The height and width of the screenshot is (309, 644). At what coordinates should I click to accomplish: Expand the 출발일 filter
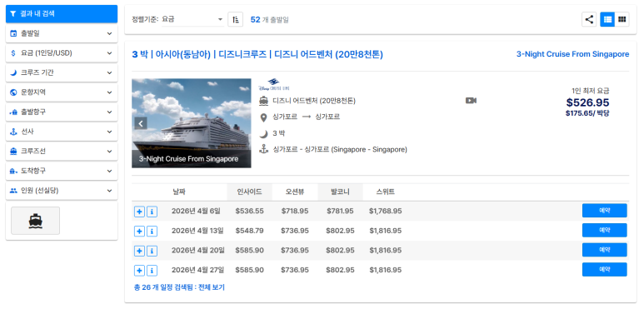tap(62, 33)
